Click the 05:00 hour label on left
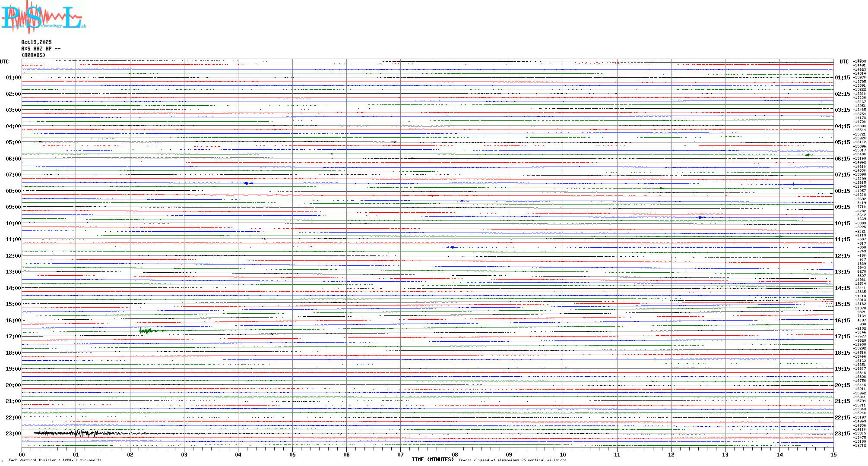The image size is (868, 466). pos(13,142)
